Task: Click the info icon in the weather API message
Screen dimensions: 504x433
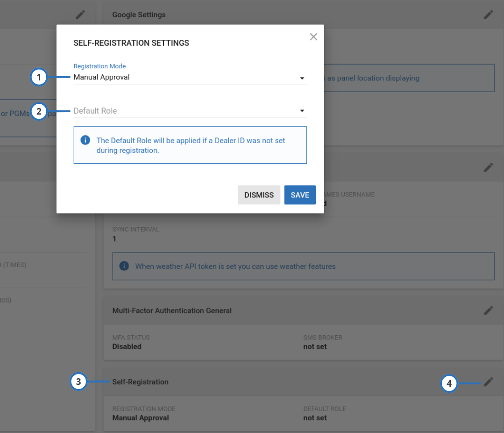Action: coord(124,266)
